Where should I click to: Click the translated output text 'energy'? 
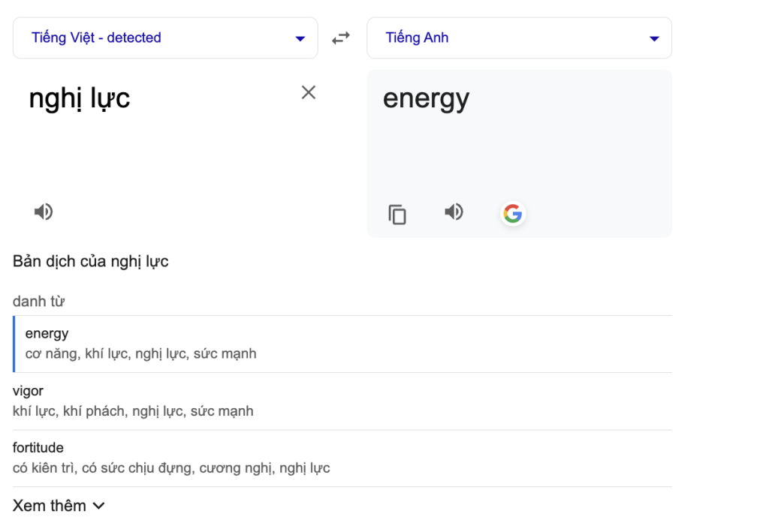pyautogui.click(x=426, y=98)
